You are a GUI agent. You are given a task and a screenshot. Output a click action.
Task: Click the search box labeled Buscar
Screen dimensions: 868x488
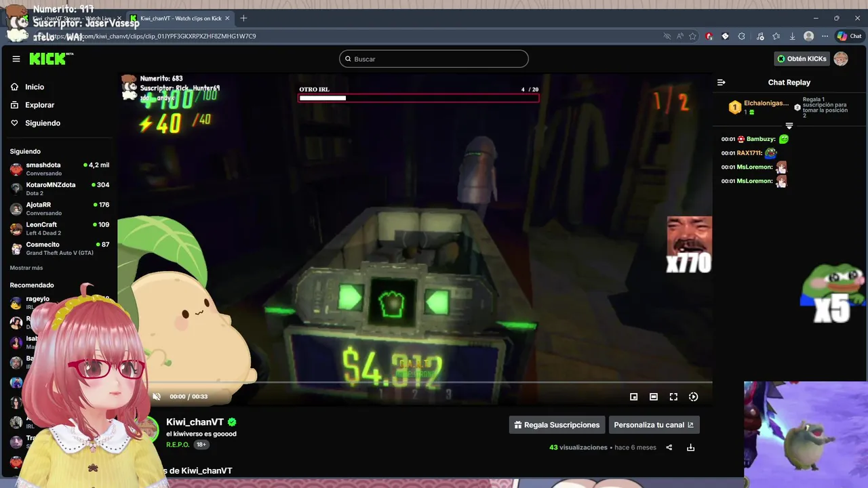point(434,59)
